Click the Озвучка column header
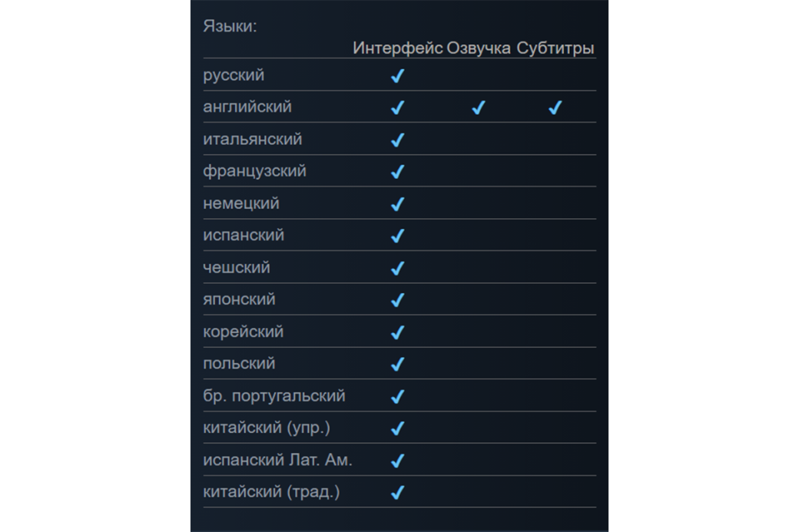Viewport: 799px width, 532px height. point(479,48)
